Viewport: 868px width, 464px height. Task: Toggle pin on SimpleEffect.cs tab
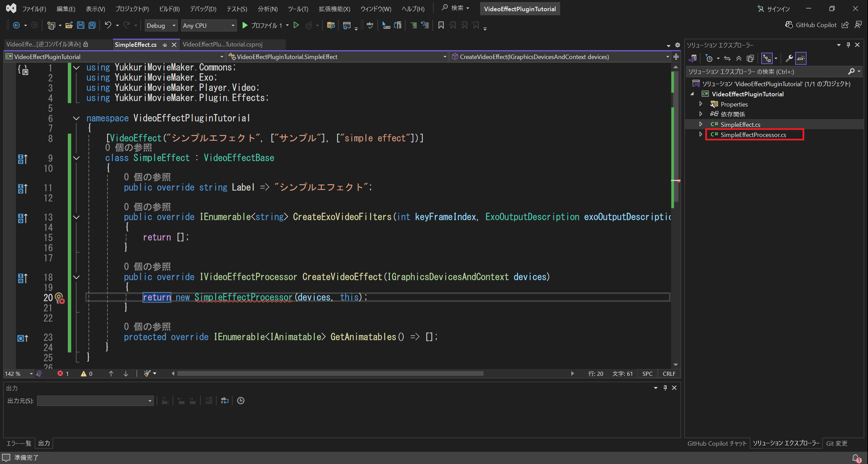[x=165, y=45]
